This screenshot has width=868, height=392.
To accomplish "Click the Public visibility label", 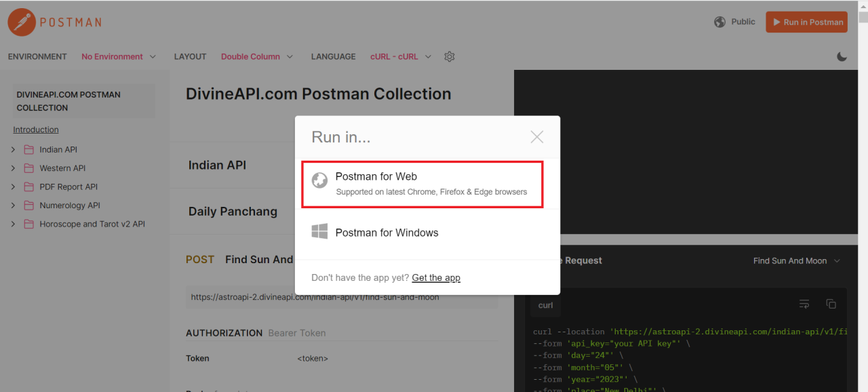I will 743,22.
